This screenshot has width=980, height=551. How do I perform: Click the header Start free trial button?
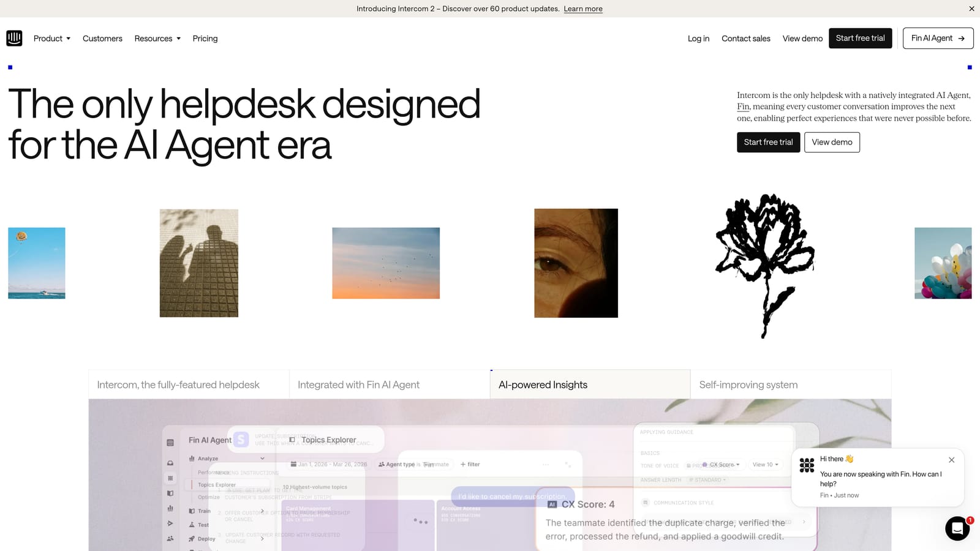[x=861, y=38]
